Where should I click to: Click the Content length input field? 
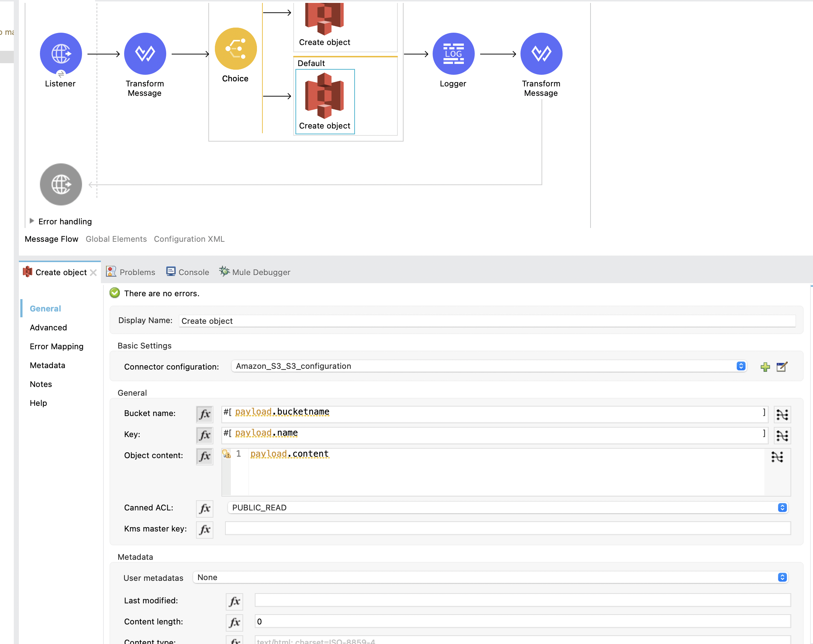tap(522, 621)
